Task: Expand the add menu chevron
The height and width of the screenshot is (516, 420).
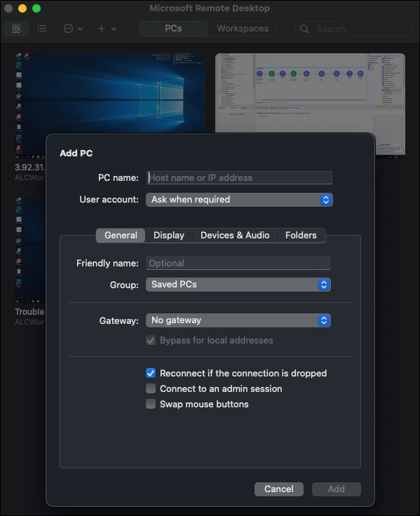Action: pyautogui.click(x=114, y=29)
